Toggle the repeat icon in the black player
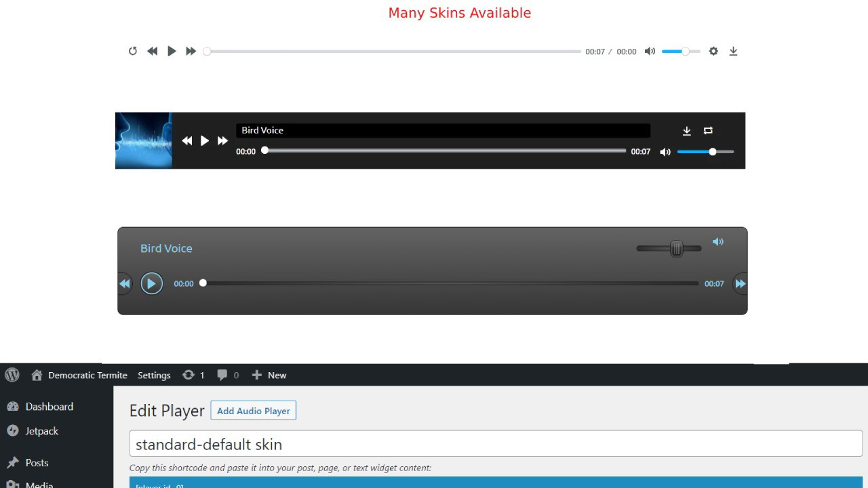Viewport: 868px width, 488px height. [708, 130]
